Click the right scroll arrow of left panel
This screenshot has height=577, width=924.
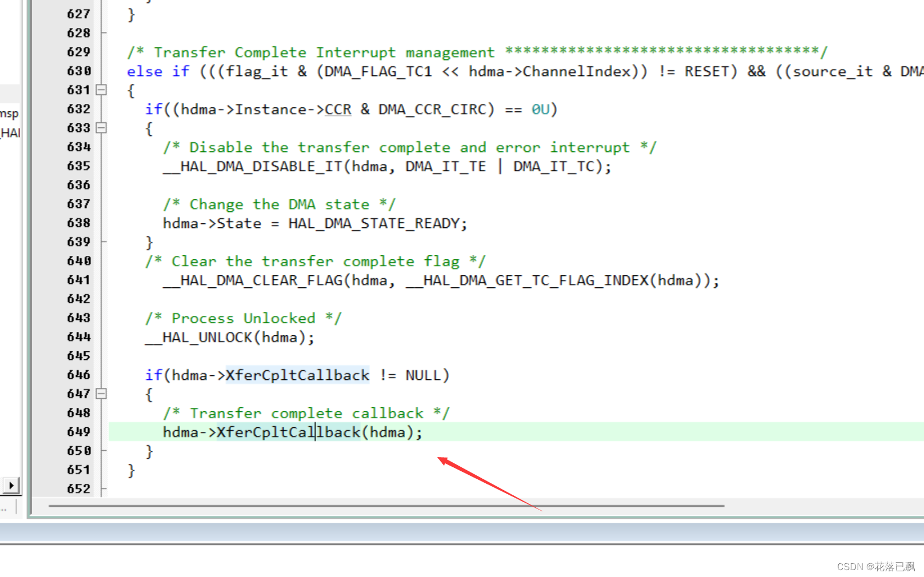coord(11,486)
